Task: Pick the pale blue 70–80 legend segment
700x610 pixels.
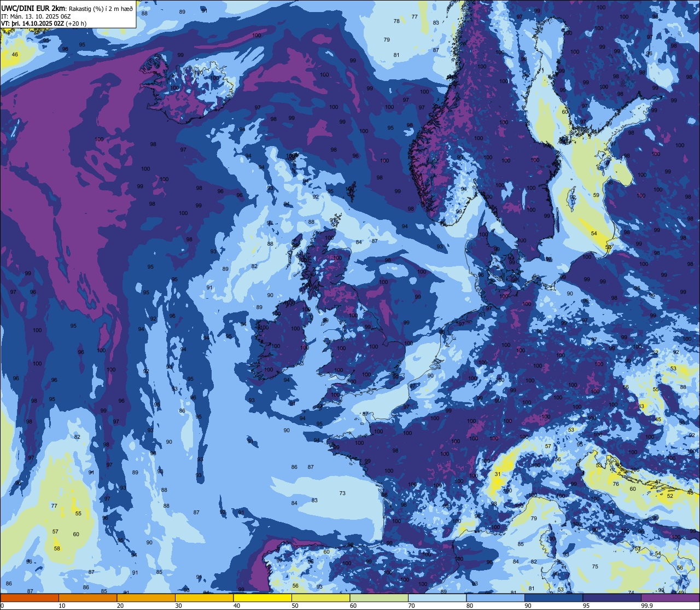Action: pos(437,597)
